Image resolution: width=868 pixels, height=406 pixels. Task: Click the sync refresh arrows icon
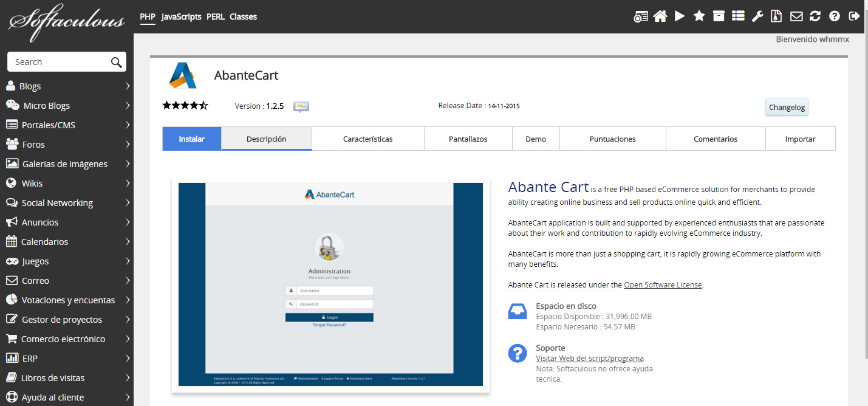point(815,16)
